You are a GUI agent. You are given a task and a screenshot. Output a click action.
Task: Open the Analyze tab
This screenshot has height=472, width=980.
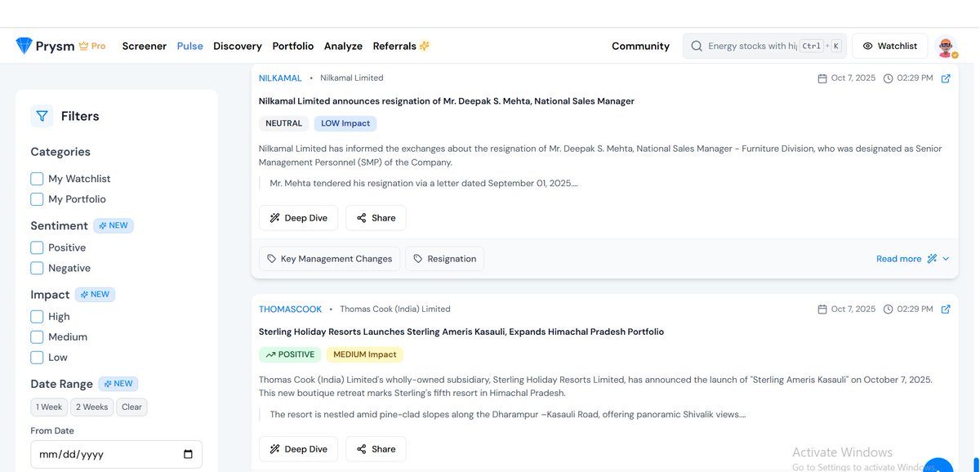(343, 47)
